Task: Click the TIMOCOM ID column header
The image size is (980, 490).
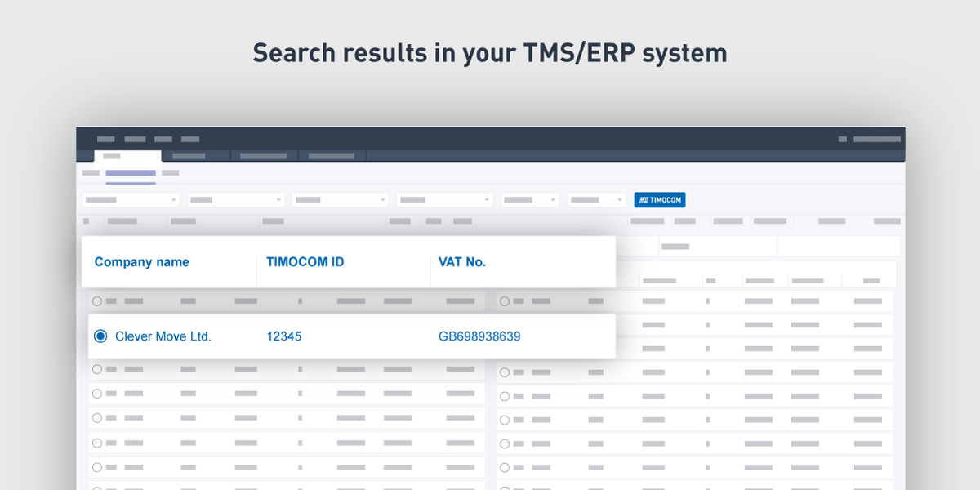Action: coord(305,262)
